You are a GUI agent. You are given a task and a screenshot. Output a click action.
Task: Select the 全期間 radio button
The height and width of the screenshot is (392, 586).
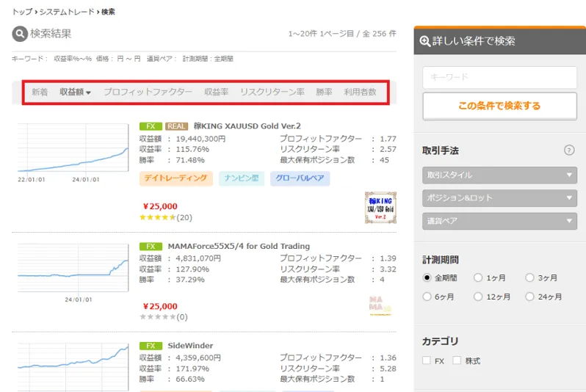click(427, 278)
